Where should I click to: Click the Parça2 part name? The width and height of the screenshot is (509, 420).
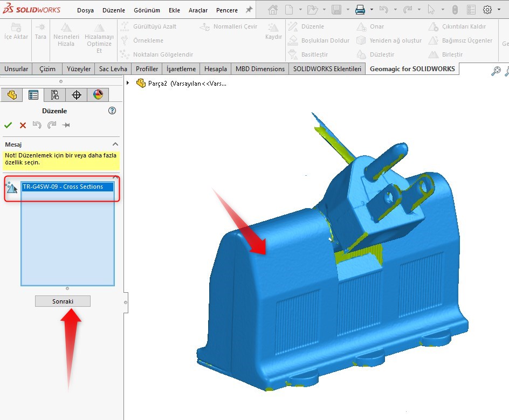click(x=157, y=84)
